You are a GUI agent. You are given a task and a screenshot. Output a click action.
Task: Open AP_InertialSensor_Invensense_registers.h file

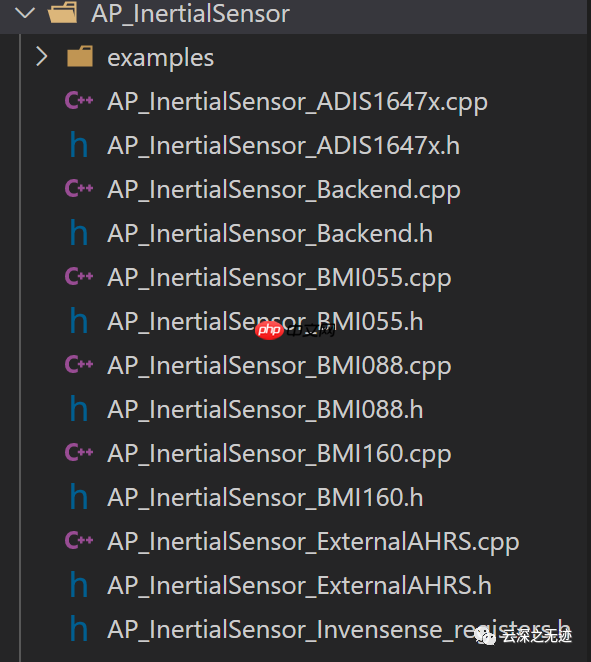(339, 630)
